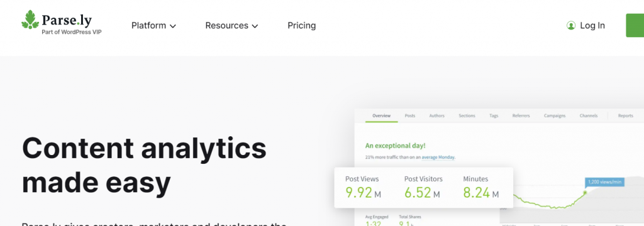Expand the Platform dropdown chevron

point(173,26)
